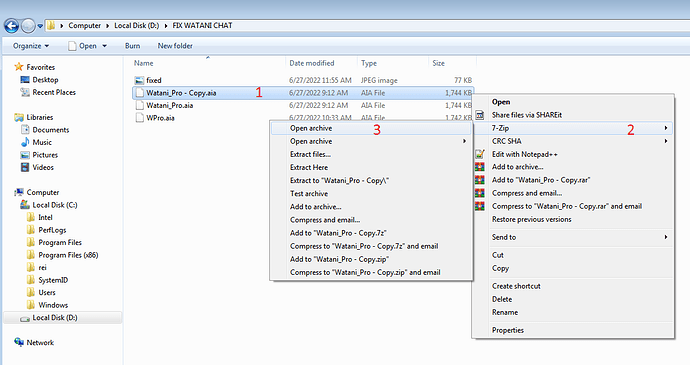
Task: Open the dropdown arrow beside Open button
Action: tap(105, 46)
